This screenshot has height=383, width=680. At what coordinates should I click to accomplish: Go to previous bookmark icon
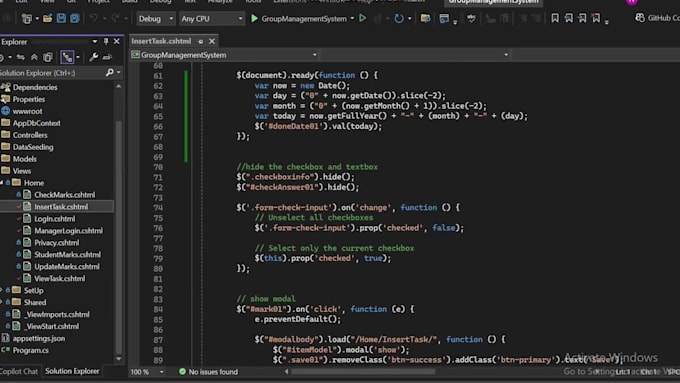(569, 18)
